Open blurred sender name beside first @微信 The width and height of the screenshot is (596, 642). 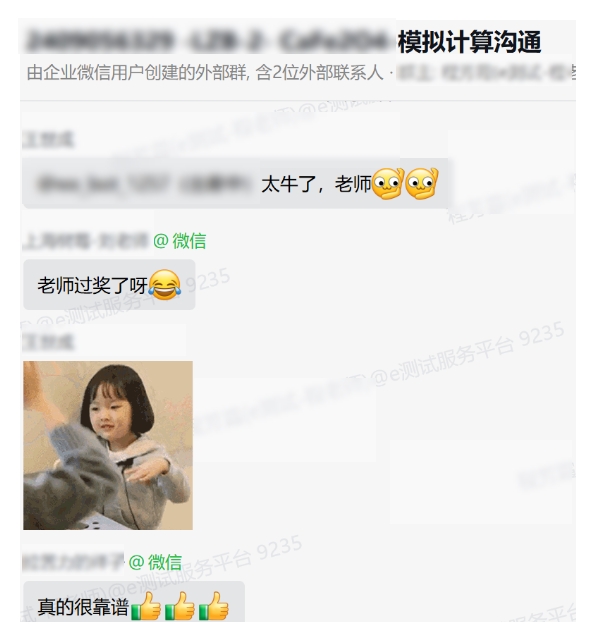pos(86,241)
